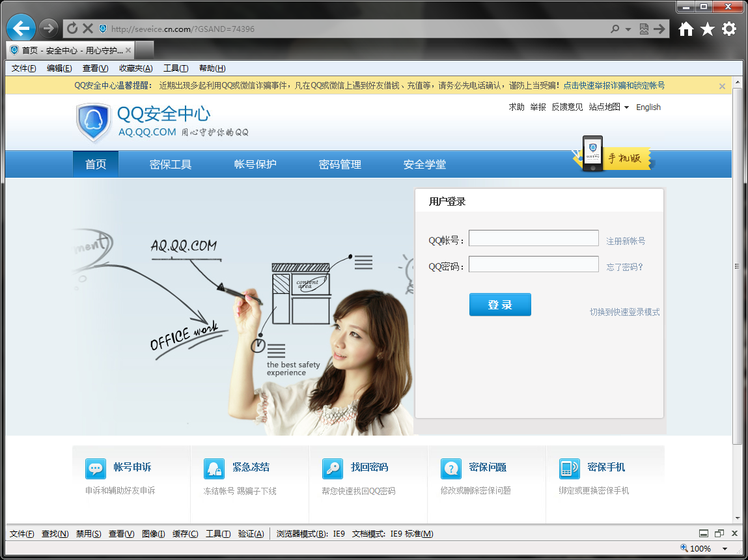Close the 首页 - 安全中心 browser tab
Viewport: 748px width, 560px height.
click(x=128, y=50)
